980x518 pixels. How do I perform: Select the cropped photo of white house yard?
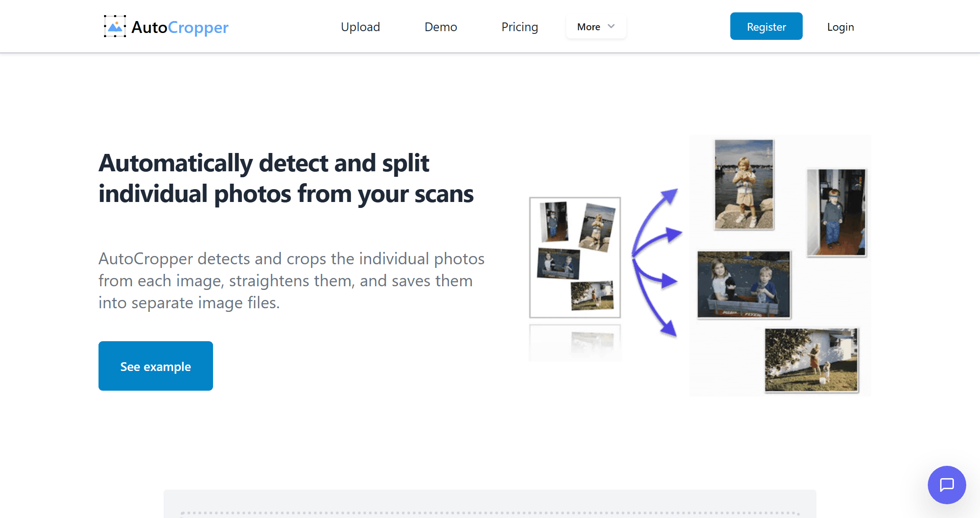[x=811, y=360]
